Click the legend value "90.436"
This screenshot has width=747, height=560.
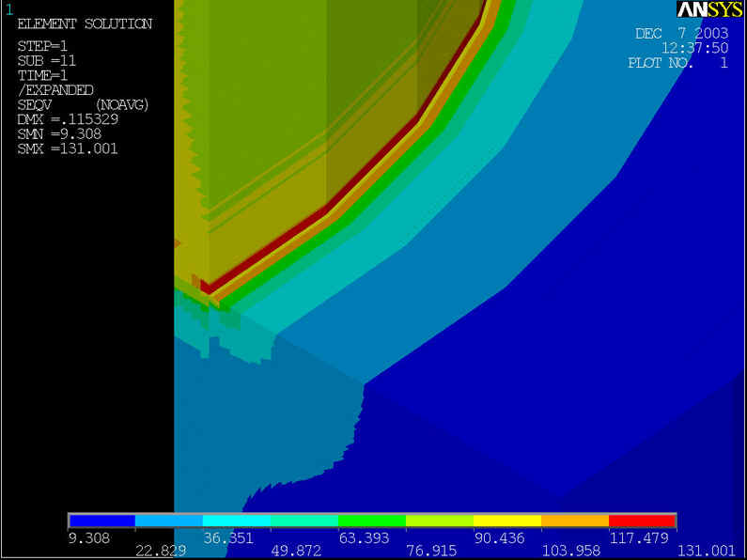(499, 538)
